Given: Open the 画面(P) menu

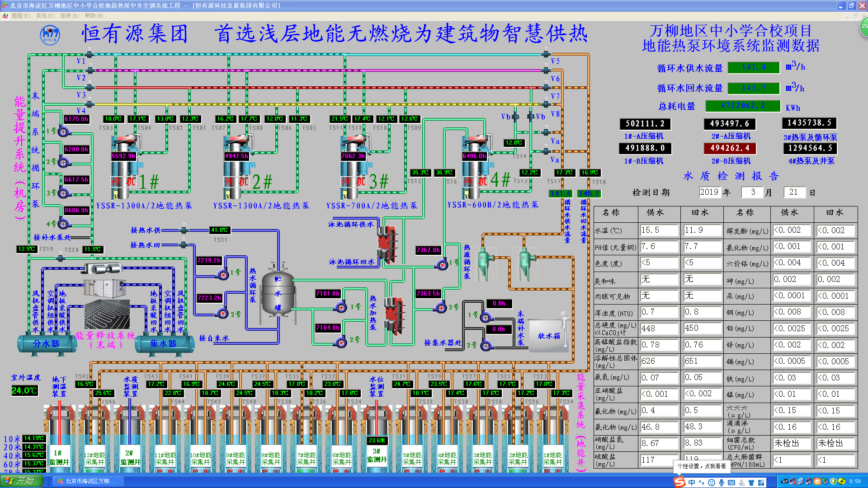Looking at the screenshot, I should pos(21,16).
